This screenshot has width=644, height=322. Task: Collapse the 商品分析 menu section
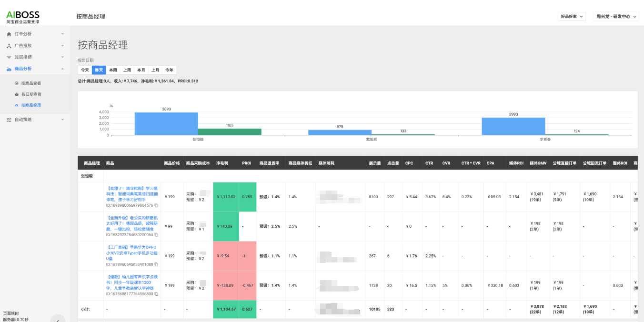tap(62, 69)
